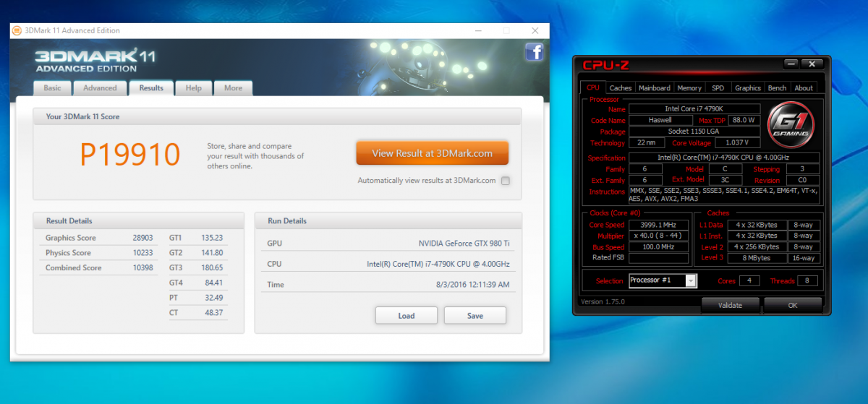Click View Result at 3DMark.com button
Viewport: 868px width, 404px height.
432,153
